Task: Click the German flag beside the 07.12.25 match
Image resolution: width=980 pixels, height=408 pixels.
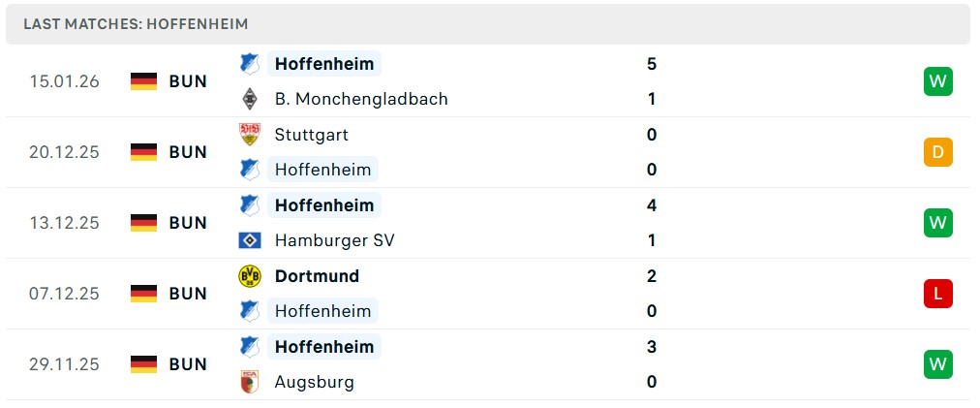Action: point(143,294)
